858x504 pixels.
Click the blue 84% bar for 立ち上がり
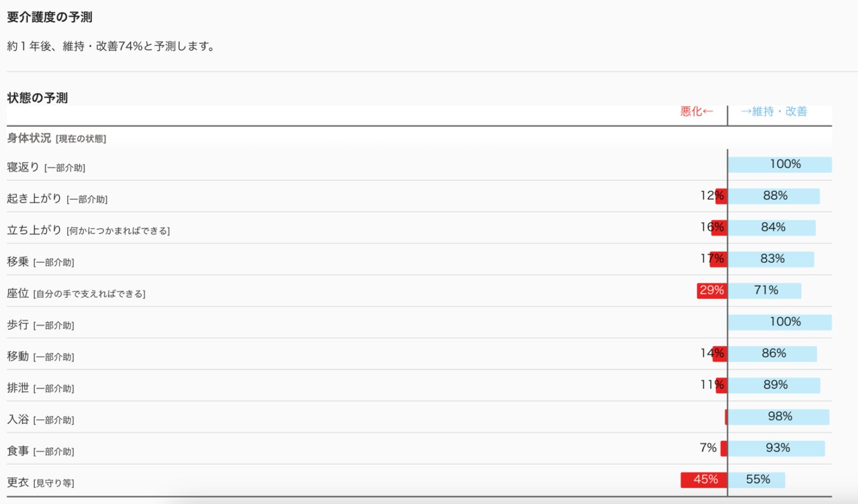pos(772,228)
